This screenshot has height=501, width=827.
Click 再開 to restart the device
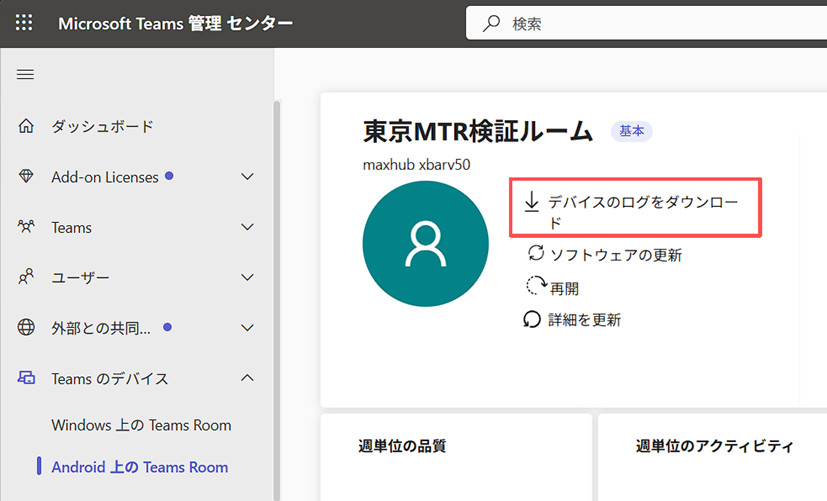tap(564, 288)
